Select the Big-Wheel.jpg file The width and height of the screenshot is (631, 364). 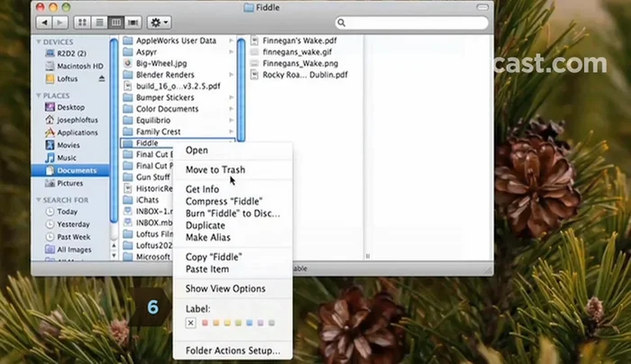(x=160, y=64)
